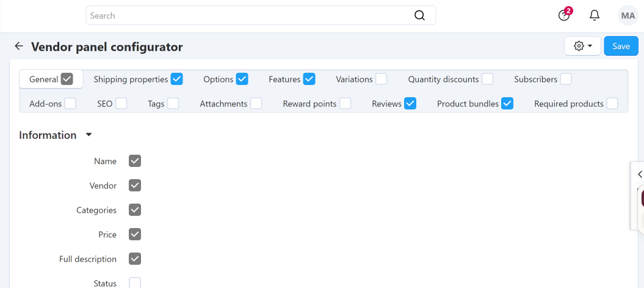Viewport: 644px width, 288px height.
Task: Open the Options tab
Action: [218, 79]
